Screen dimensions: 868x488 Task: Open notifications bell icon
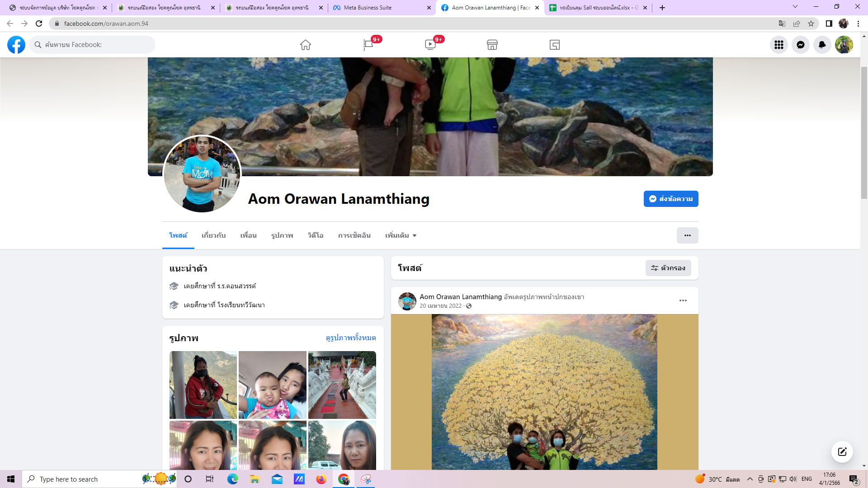[822, 45]
